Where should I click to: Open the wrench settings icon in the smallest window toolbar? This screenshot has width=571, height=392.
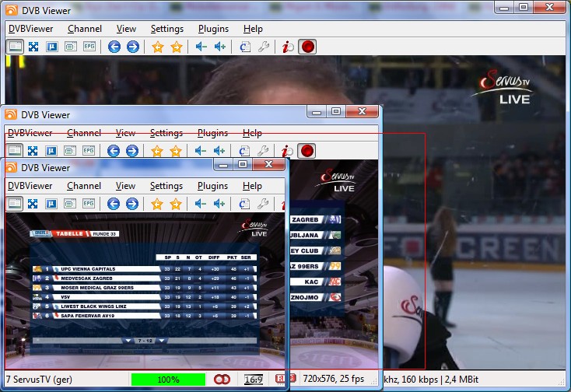coord(263,204)
